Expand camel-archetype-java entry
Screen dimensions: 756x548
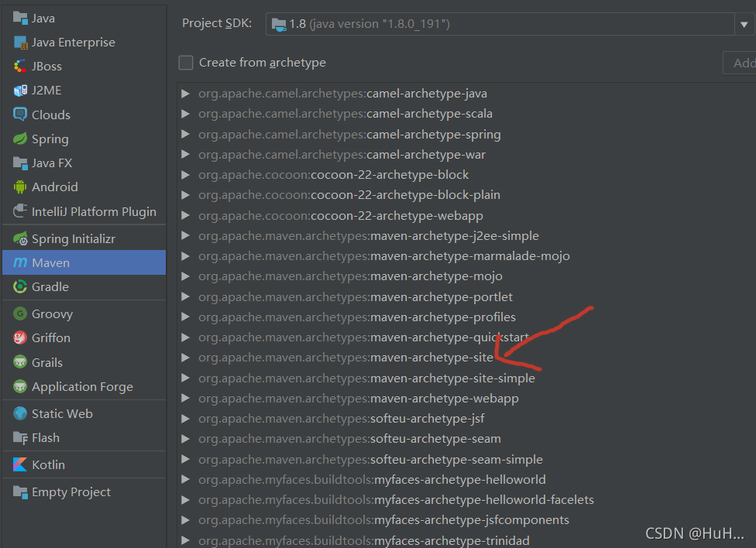(x=185, y=94)
